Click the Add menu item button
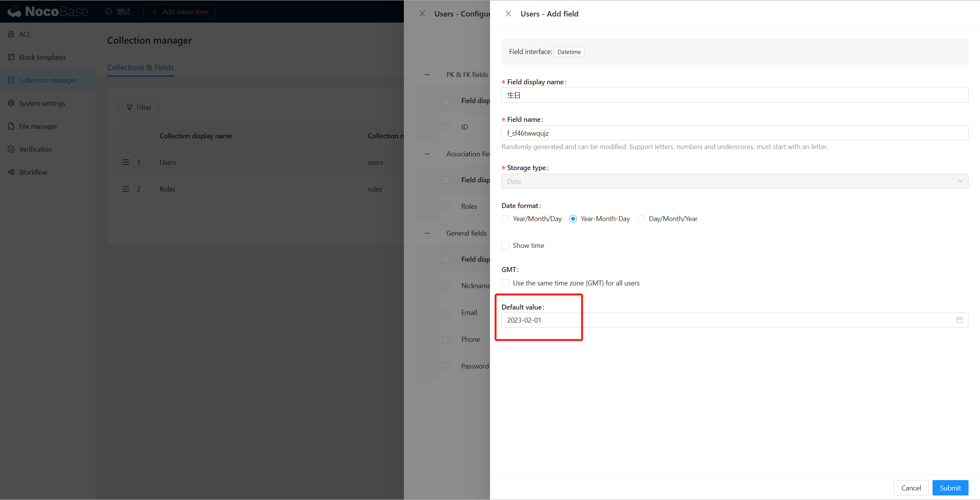Viewport: 980px width, 500px height. pyautogui.click(x=180, y=11)
